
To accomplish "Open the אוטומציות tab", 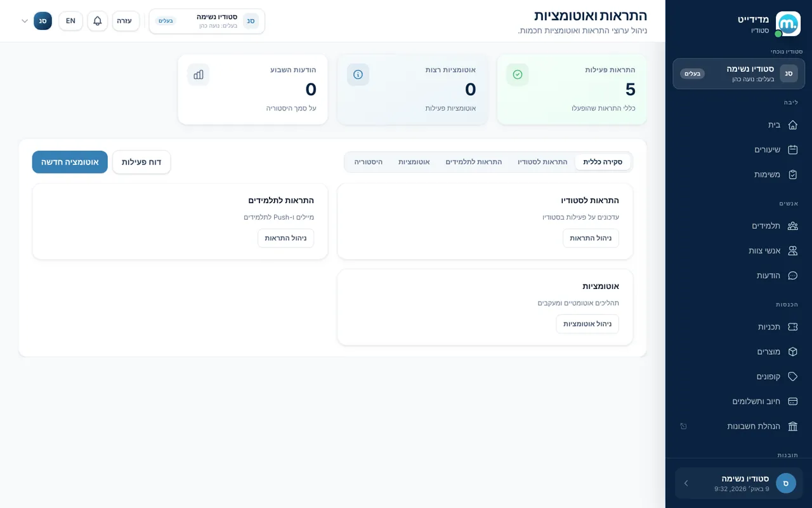I will click(414, 162).
